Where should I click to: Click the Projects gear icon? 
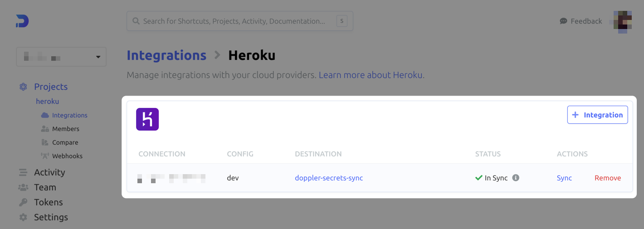click(x=23, y=87)
